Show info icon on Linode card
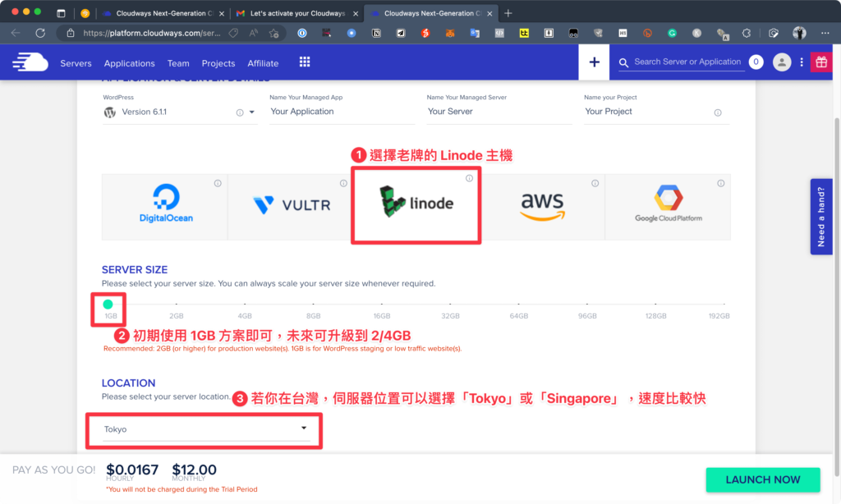 tap(469, 178)
